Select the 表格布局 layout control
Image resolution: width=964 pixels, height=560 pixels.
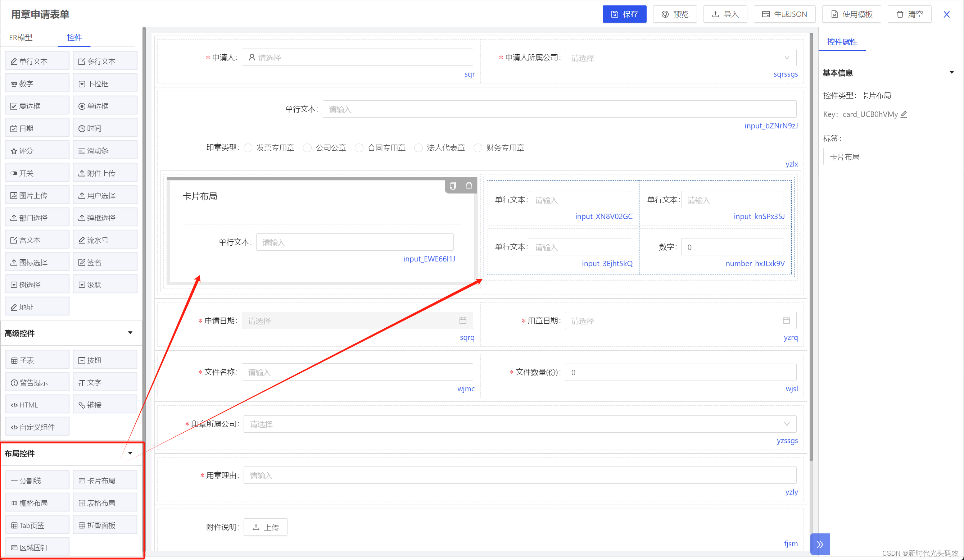[105, 503]
